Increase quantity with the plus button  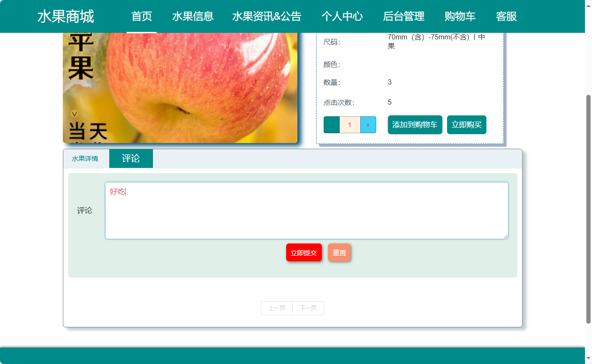[x=368, y=125]
